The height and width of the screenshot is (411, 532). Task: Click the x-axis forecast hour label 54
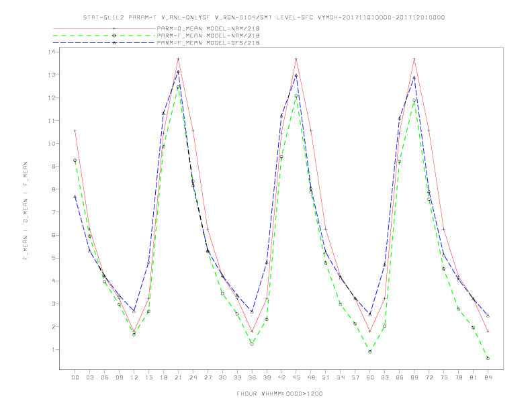[x=341, y=377]
